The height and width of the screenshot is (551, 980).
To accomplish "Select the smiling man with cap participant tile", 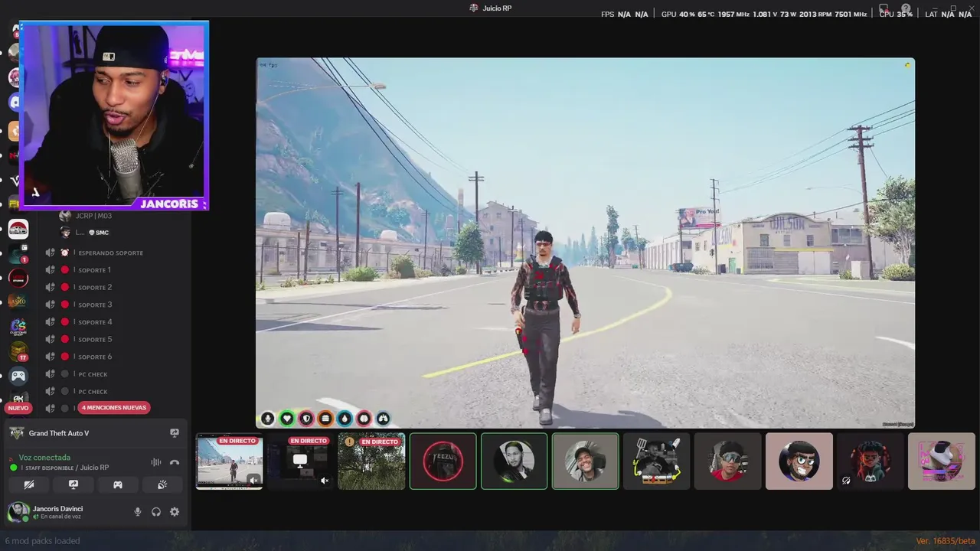I will (x=585, y=461).
